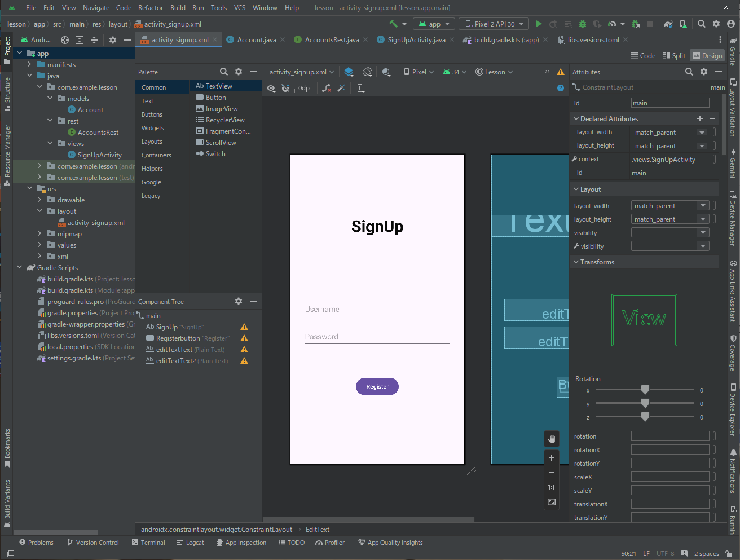
Task: Open the Lesson theme dropdown
Action: (x=494, y=72)
